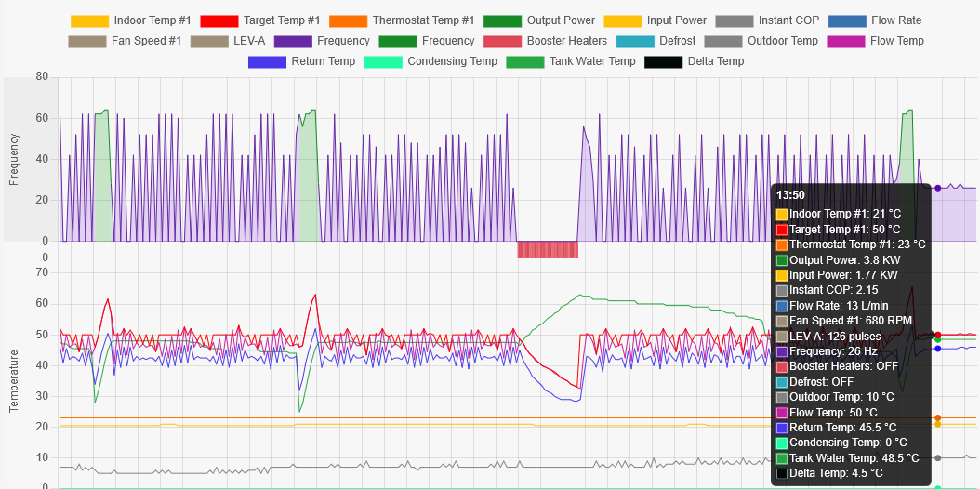This screenshot has height=489, width=980.
Task: Click the red booster heater bar on chart
Action: [x=548, y=249]
